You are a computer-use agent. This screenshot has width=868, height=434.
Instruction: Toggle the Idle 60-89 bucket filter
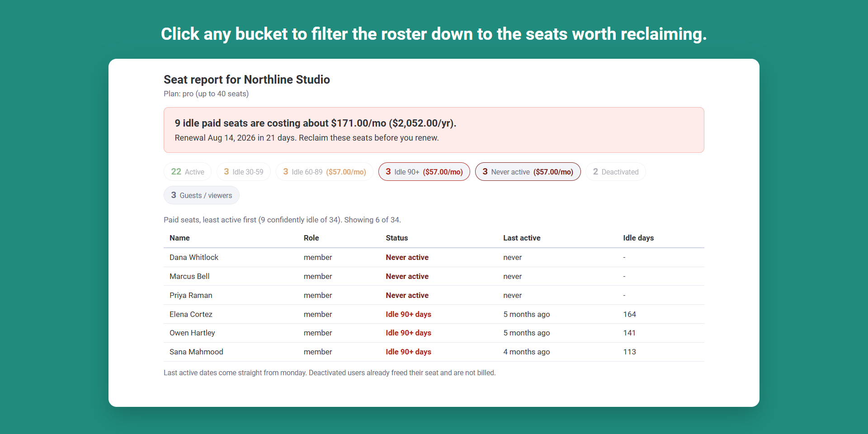click(x=325, y=172)
